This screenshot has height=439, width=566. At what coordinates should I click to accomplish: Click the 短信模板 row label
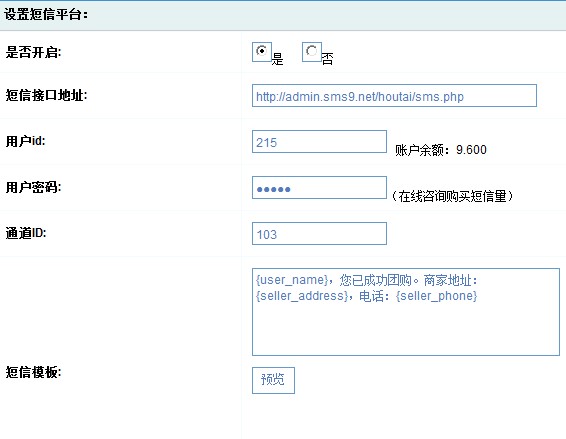pos(33,372)
